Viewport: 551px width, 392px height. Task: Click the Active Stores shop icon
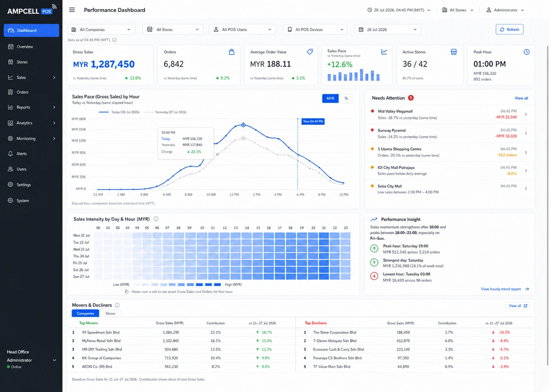454,52
